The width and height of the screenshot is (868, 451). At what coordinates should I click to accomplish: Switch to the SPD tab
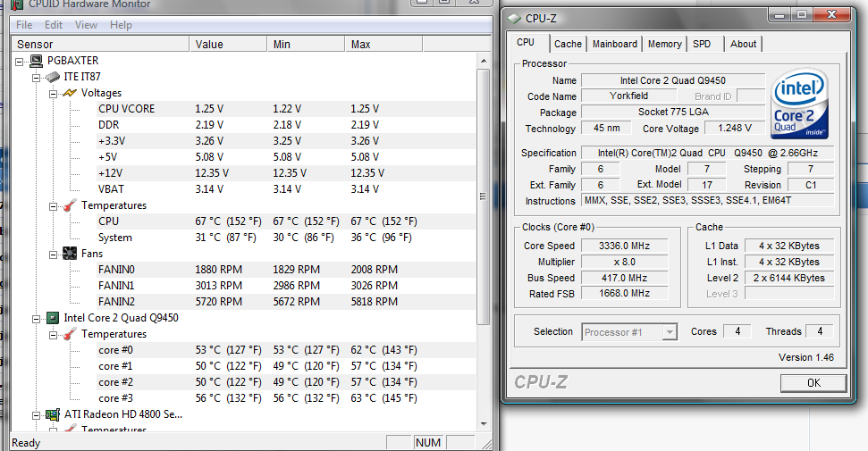point(702,44)
